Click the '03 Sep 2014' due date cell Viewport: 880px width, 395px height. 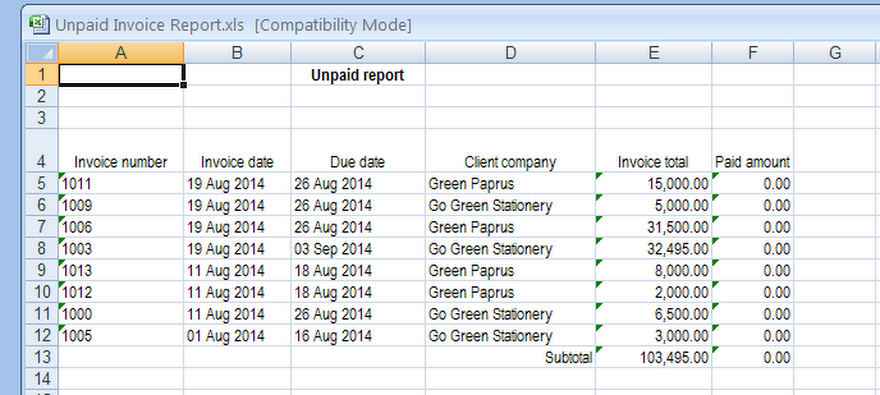pos(358,249)
